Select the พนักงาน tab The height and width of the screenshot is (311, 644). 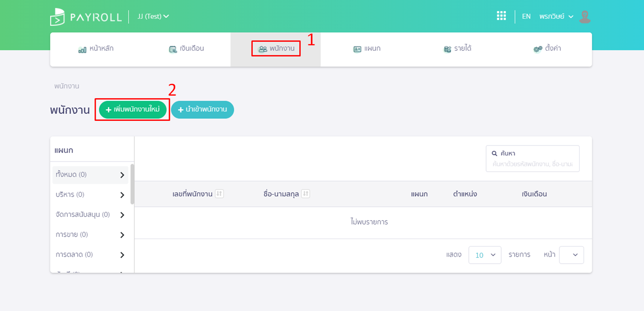coord(276,49)
